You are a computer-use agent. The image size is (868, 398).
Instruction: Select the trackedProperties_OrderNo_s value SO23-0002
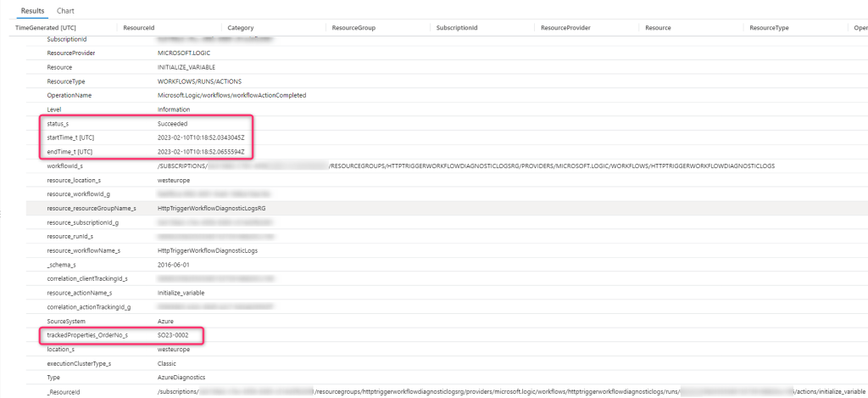(x=174, y=335)
